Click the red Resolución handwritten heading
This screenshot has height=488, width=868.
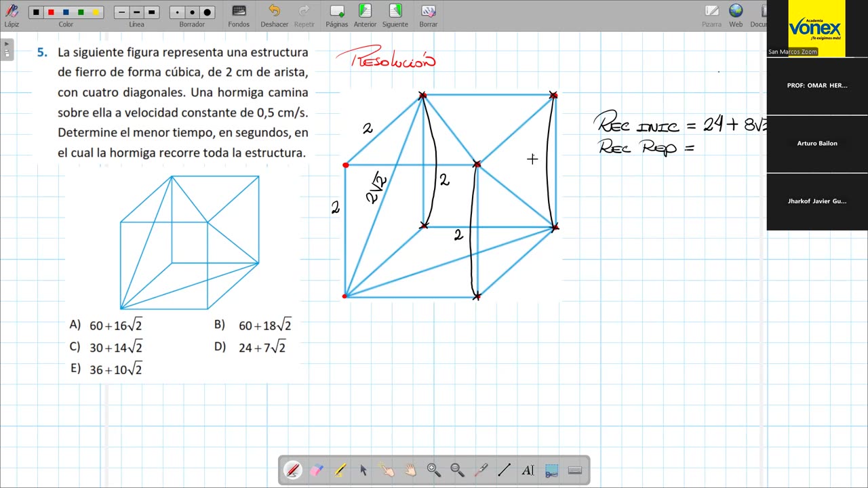[386, 58]
